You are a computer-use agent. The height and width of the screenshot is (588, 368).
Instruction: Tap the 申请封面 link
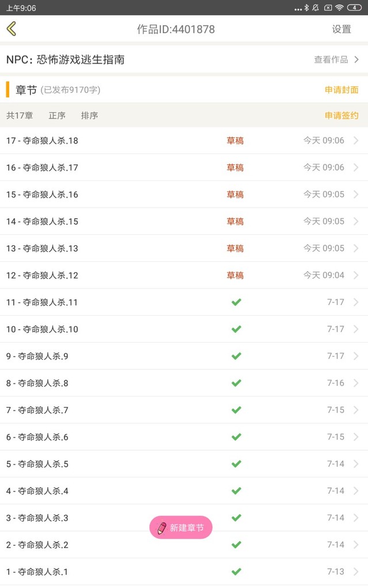[x=342, y=90]
